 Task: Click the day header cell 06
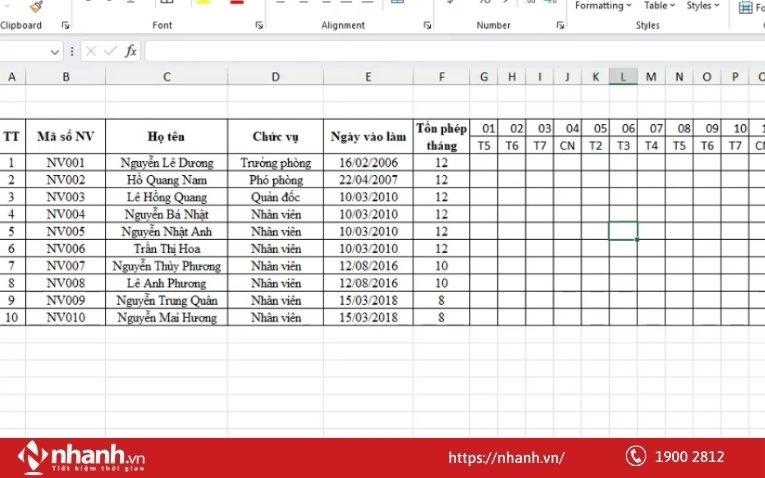[623, 128]
